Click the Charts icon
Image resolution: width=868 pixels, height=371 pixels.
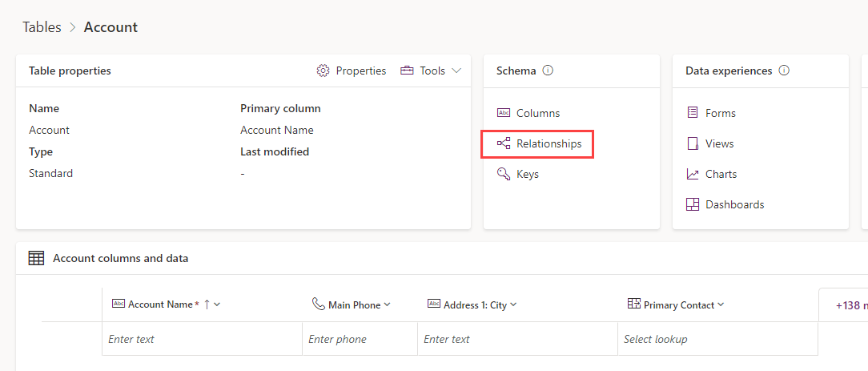click(x=693, y=174)
